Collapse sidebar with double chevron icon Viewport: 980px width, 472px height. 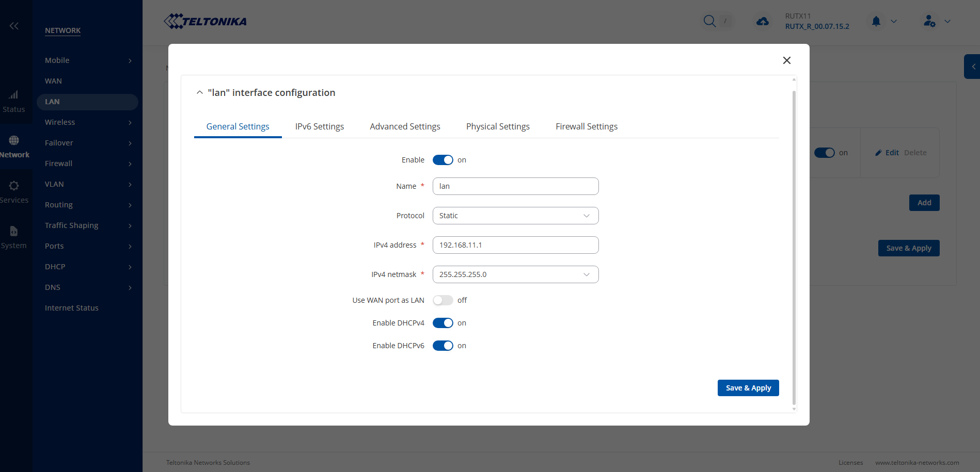point(14,26)
